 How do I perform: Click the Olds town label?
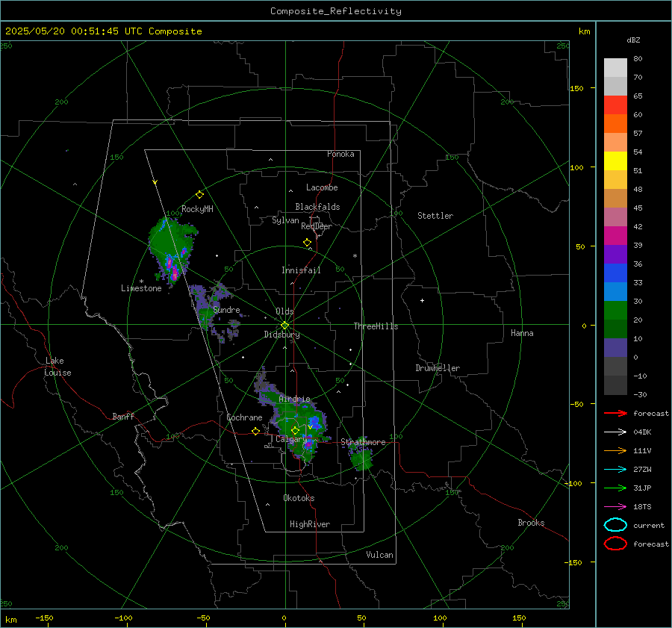click(x=284, y=311)
